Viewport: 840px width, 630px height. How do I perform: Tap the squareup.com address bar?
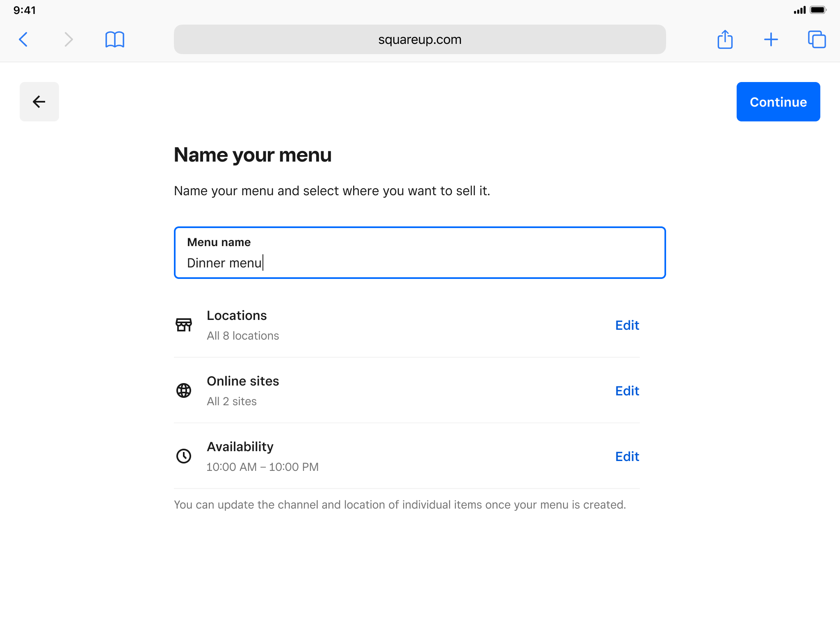[x=420, y=39]
